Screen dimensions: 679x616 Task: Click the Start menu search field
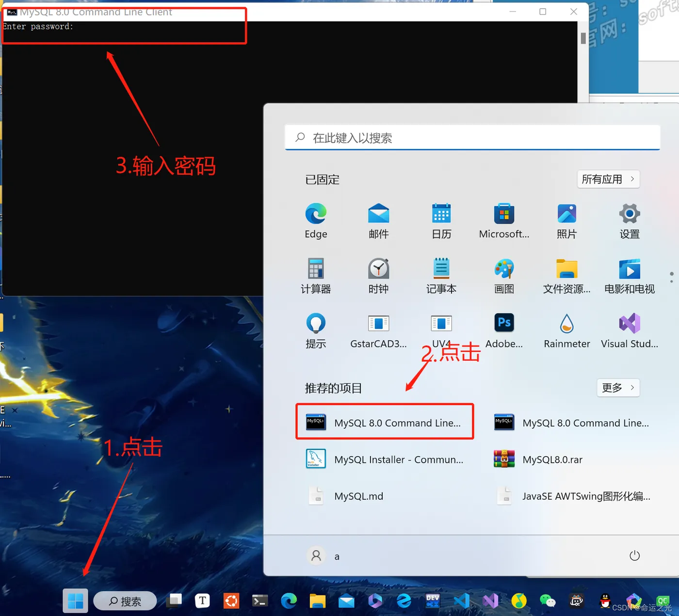point(472,138)
